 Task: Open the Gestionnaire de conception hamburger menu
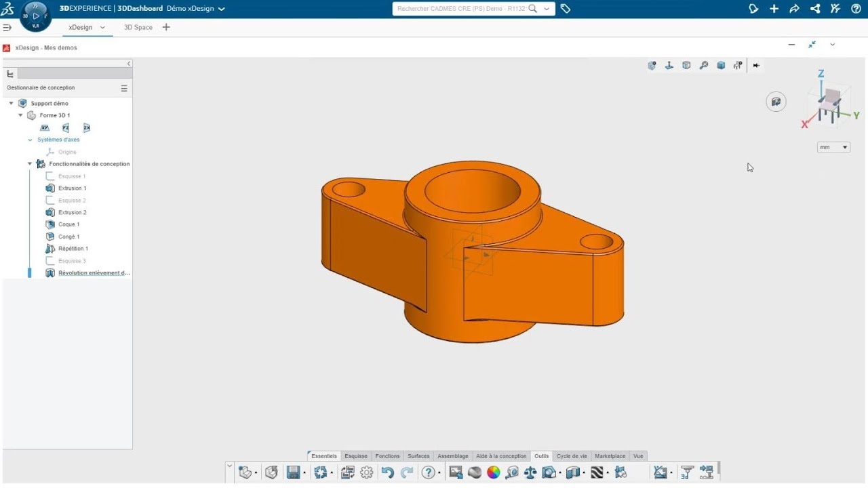point(124,88)
